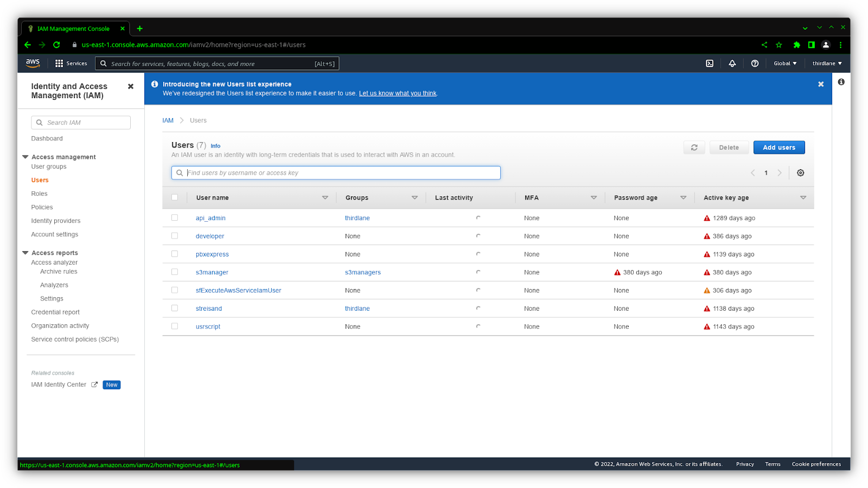Open the api_admin user link
The height and width of the screenshot is (488, 868).
[210, 218]
